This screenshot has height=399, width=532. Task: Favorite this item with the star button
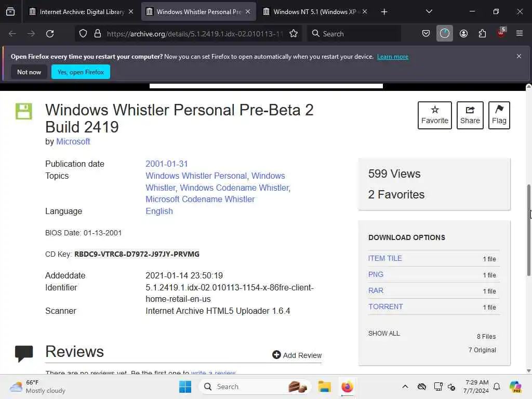click(435, 115)
